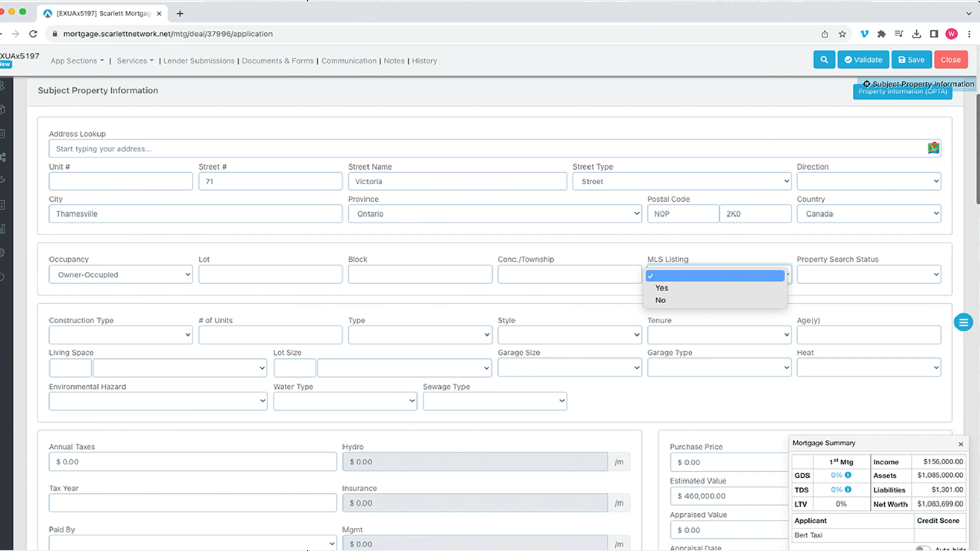The height and width of the screenshot is (551, 980).
Task: Open the App Sections menu
Action: coord(77,61)
